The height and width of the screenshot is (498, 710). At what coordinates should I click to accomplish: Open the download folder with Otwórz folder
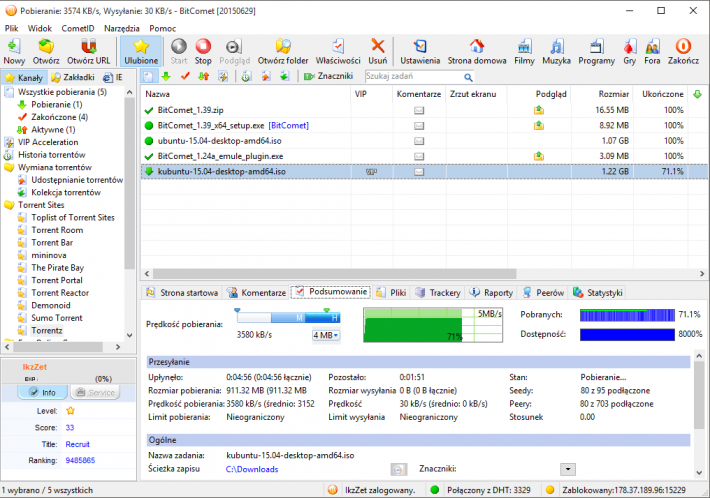pyautogui.click(x=283, y=51)
